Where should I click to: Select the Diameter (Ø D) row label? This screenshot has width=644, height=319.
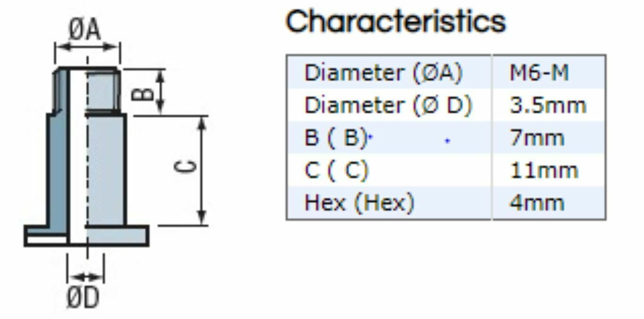[x=388, y=106]
